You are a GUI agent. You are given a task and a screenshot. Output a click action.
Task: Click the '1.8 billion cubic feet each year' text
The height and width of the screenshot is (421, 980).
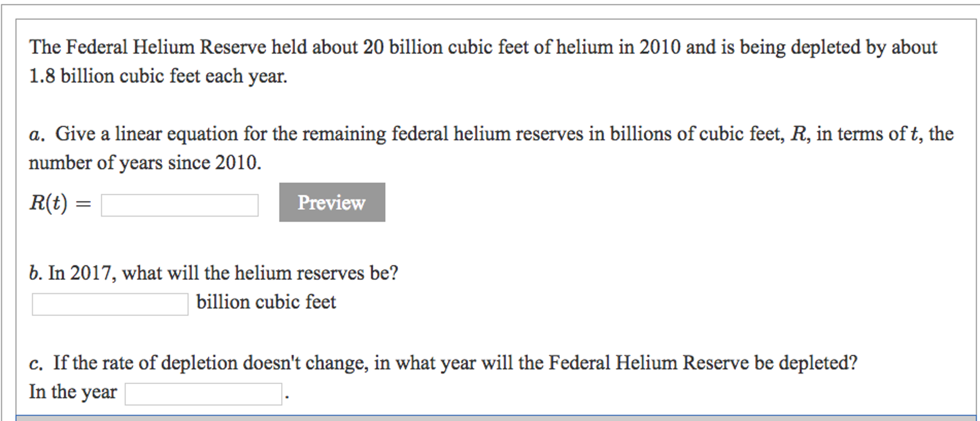pos(158,76)
